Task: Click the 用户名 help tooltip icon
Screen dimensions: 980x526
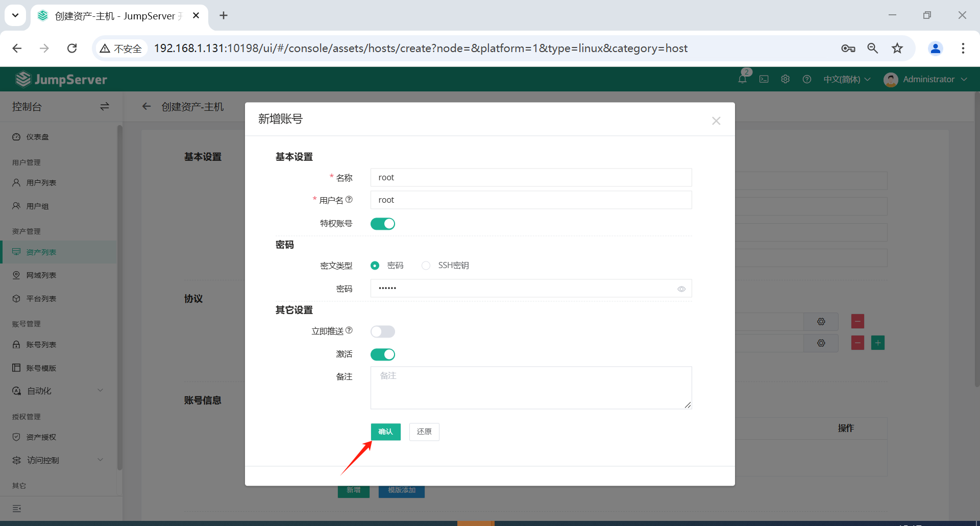Action: (349, 200)
